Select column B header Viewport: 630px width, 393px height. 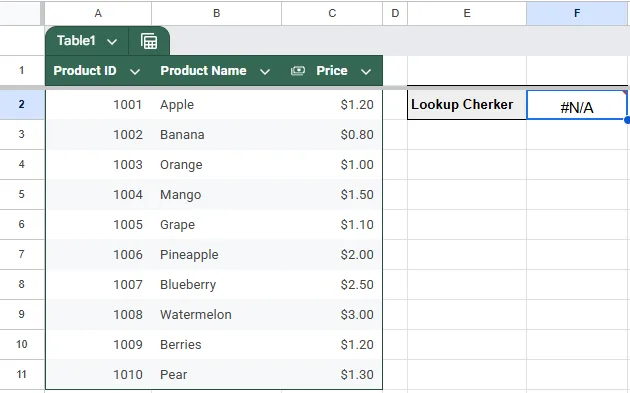coord(217,13)
